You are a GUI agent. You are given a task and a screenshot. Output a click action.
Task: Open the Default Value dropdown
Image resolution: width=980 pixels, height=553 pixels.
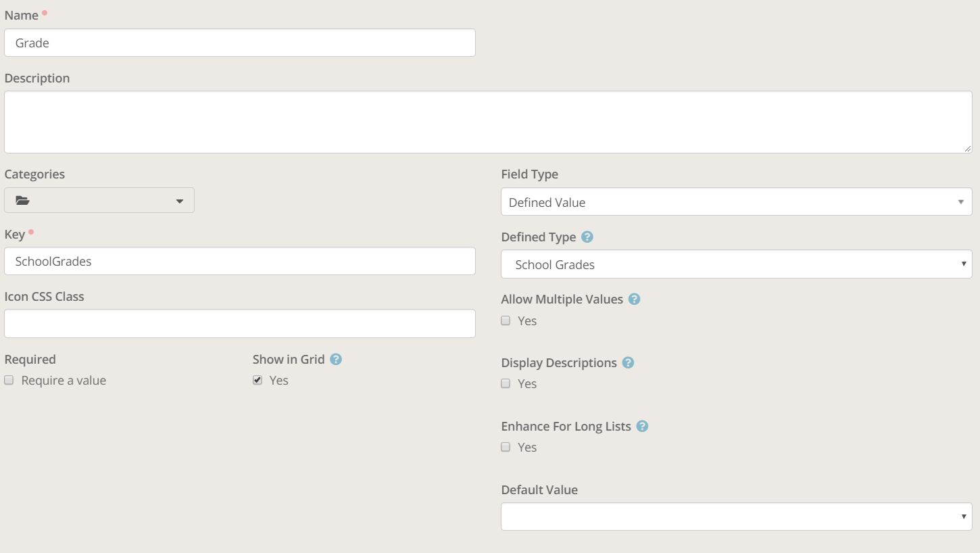tap(736, 516)
